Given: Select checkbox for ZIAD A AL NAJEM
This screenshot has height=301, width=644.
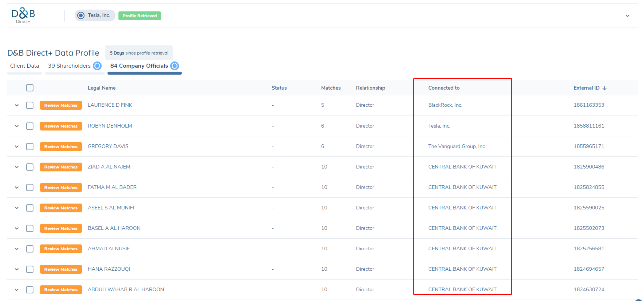Looking at the screenshot, I should 30,167.
